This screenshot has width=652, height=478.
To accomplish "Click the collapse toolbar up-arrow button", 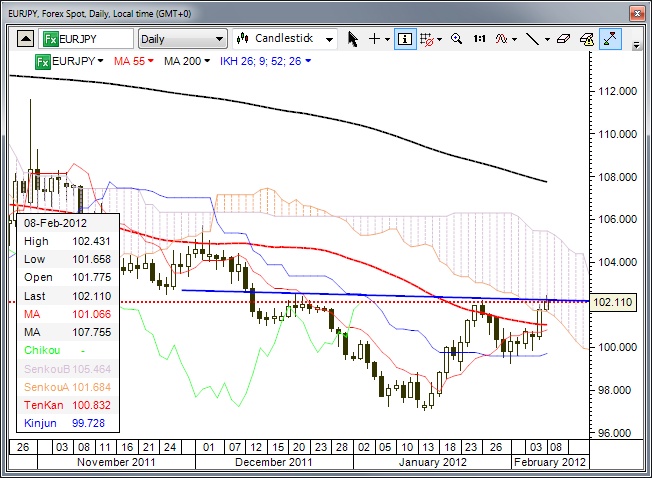I will 25,39.
